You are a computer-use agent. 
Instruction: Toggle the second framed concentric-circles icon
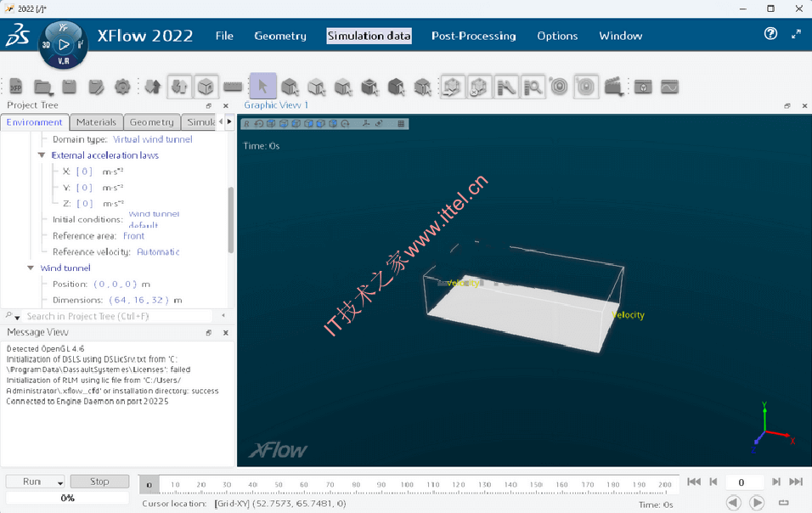click(x=586, y=87)
